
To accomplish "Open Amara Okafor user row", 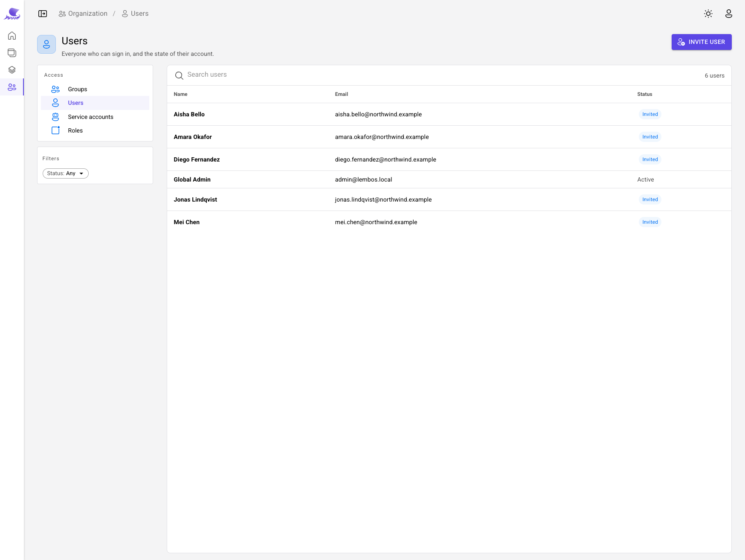I will point(449,137).
